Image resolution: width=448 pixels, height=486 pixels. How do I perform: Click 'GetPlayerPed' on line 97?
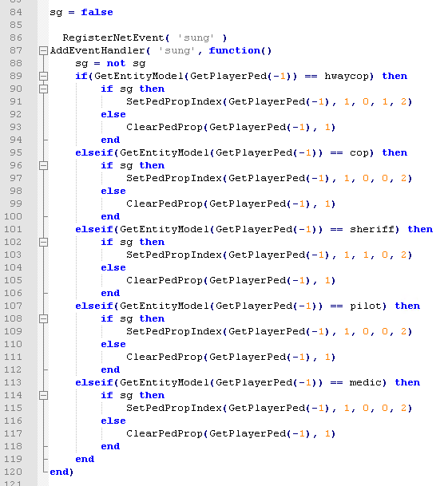coord(267,178)
